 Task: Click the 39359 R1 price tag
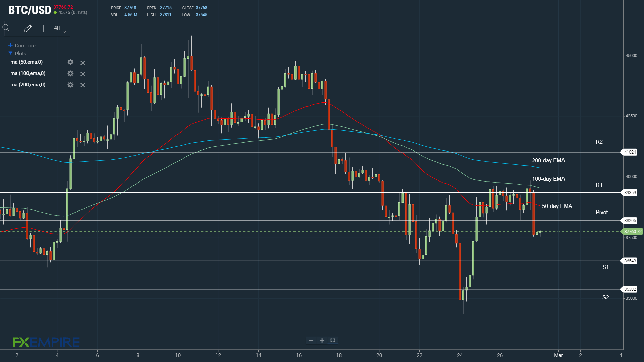pos(630,193)
